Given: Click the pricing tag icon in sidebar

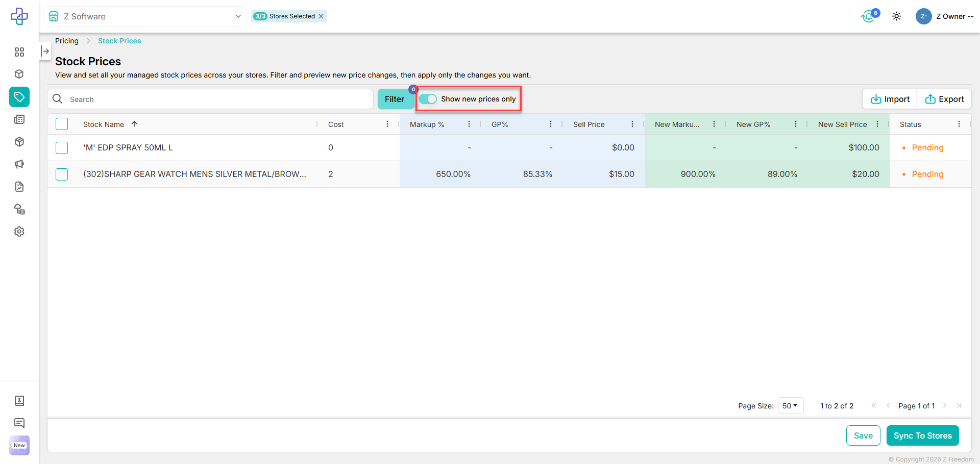Looking at the screenshot, I should tap(19, 97).
